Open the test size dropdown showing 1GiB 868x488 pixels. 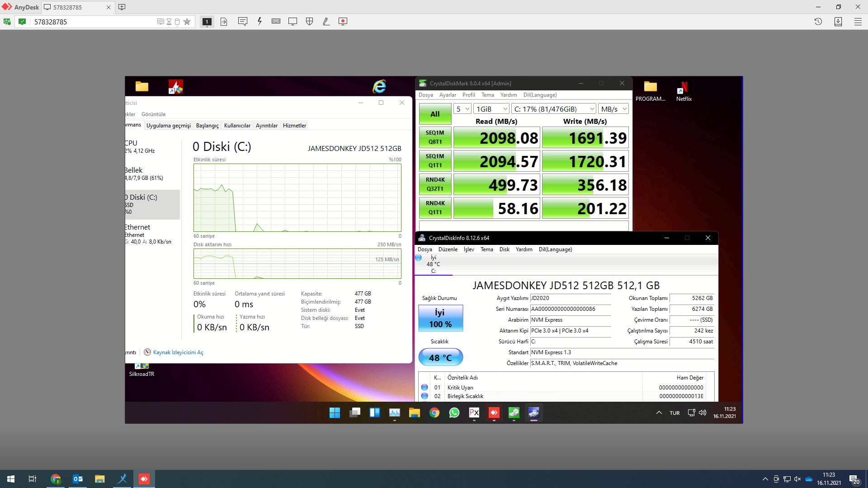tap(492, 109)
